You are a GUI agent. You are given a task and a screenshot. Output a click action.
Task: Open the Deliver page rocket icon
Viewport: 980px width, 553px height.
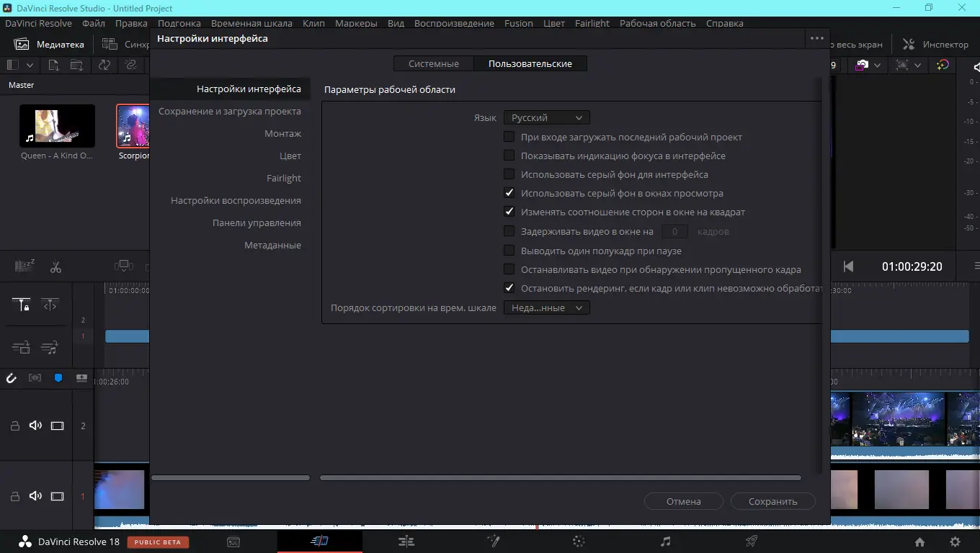[750, 541]
